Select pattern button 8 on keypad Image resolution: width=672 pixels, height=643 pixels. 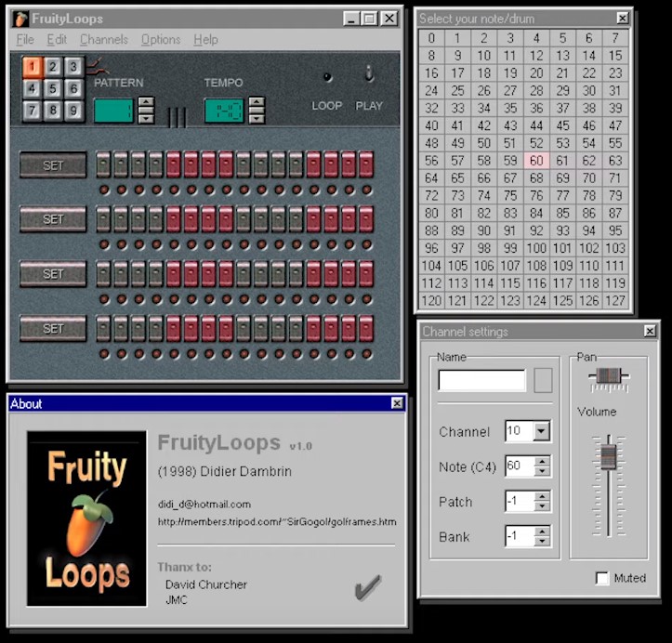tap(53, 111)
